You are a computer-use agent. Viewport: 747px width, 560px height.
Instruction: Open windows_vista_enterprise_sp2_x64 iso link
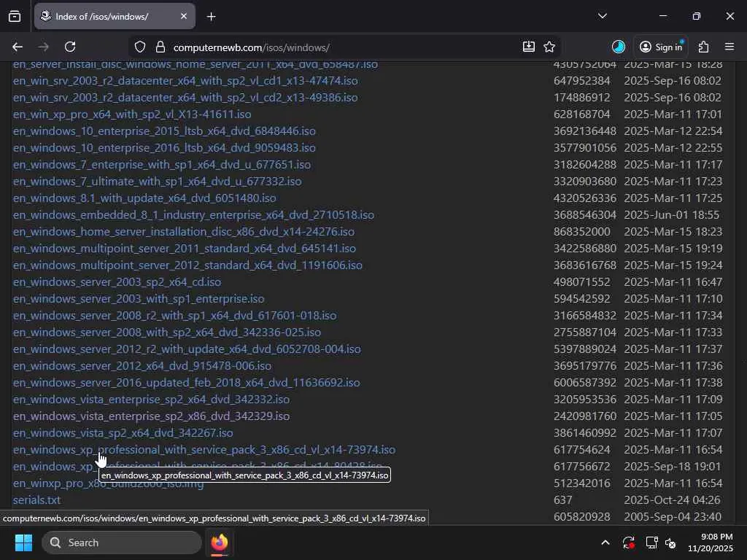(x=151, y=399)
